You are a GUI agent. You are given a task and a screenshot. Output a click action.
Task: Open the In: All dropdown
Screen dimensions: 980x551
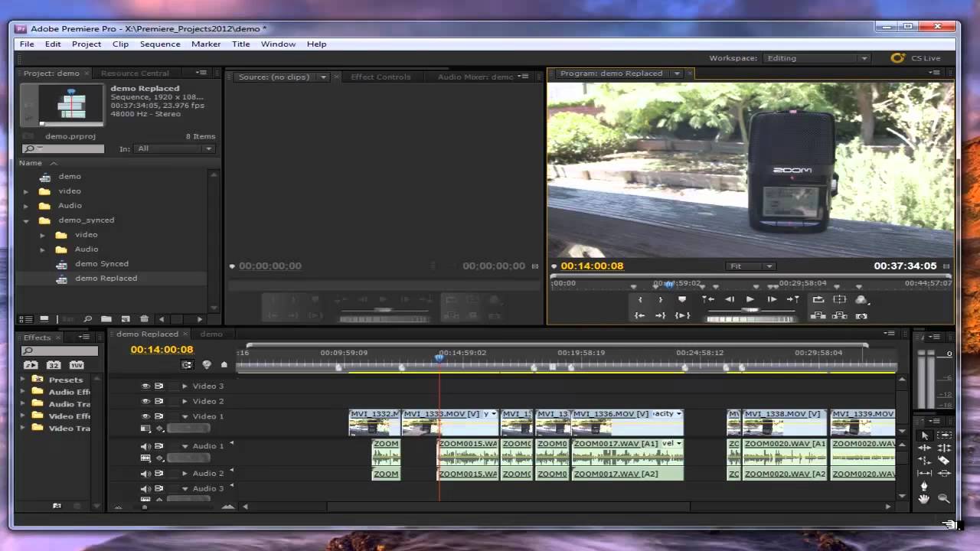coord(175,148)
